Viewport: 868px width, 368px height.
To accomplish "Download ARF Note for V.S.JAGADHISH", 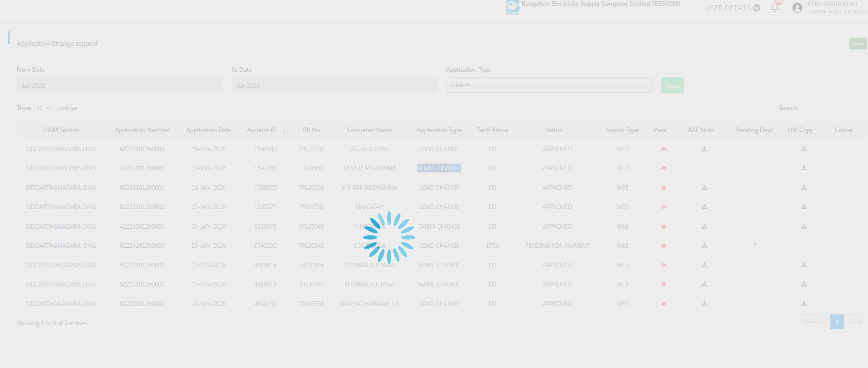I will [x=704, y=149].
